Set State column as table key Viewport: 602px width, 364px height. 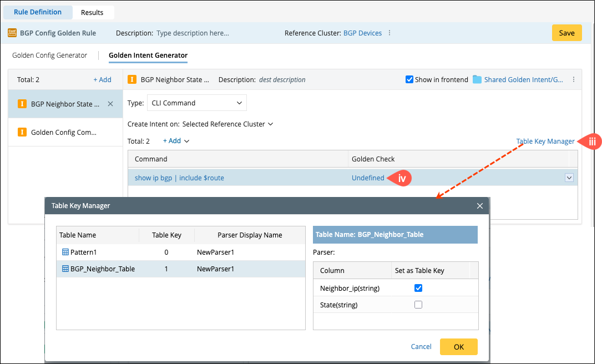(418, 305)
